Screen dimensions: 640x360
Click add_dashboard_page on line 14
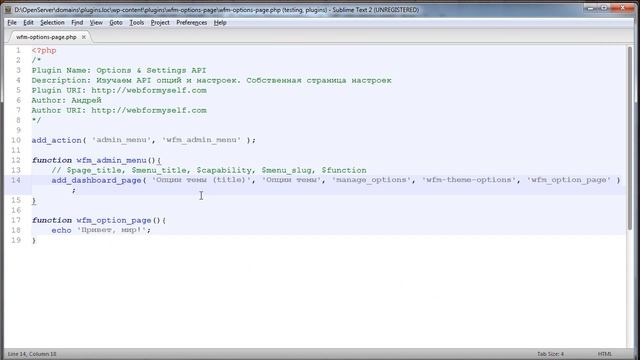point(96,180)
